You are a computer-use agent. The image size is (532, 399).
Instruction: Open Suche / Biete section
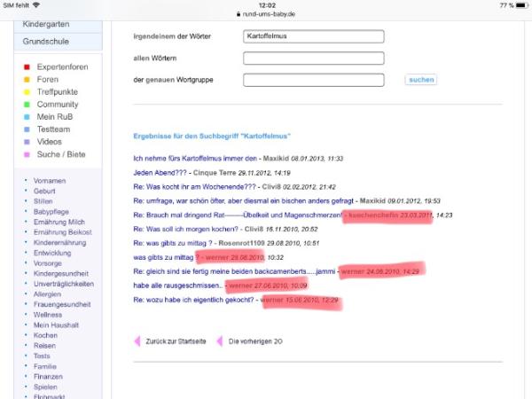click(x=61, y=154)
